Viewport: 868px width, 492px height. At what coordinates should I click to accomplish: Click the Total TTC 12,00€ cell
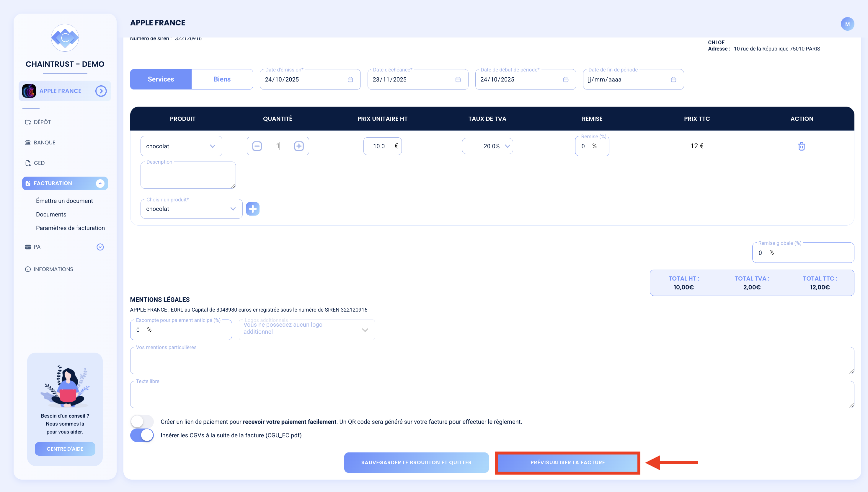coord(820,283)
